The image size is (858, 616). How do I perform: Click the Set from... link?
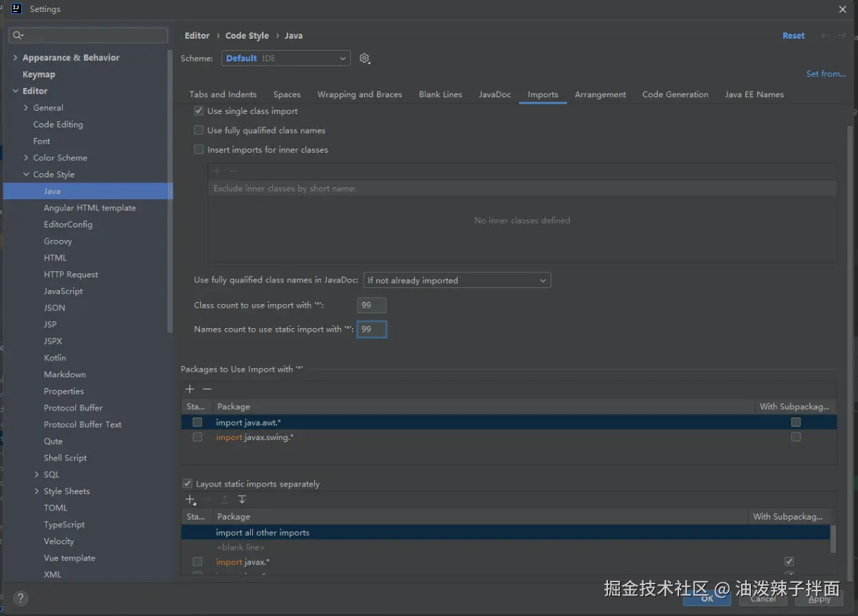tap(826, 74)
